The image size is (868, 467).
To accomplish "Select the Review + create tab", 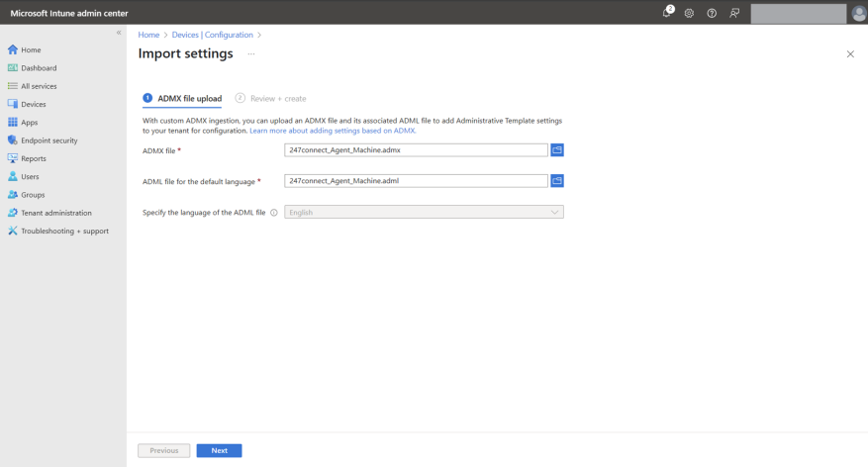I will click(x=271, y=99).
